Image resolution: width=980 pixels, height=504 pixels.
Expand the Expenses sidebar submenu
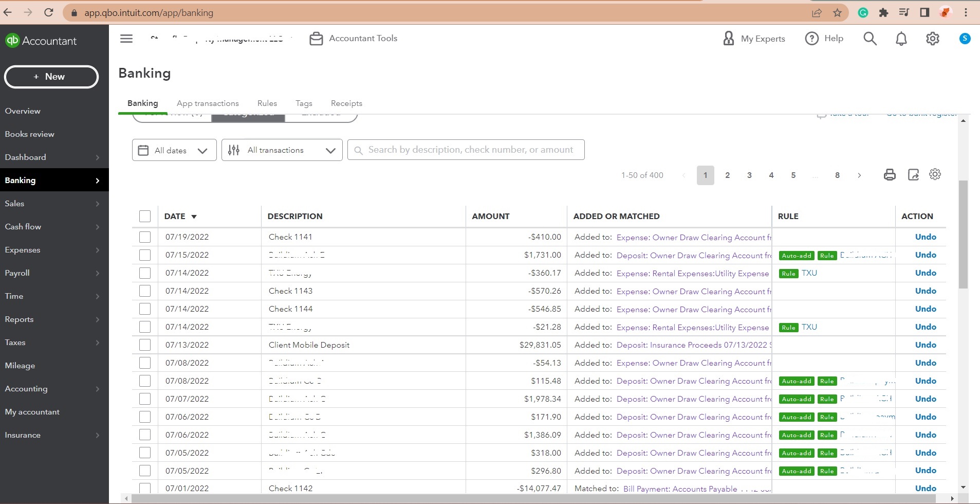(x=98, y=250)
